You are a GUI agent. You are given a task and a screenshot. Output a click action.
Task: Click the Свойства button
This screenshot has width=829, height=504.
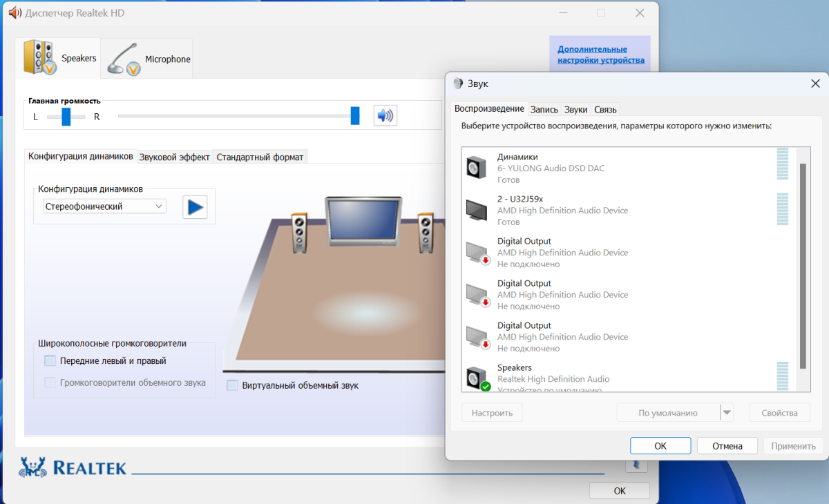780,413
